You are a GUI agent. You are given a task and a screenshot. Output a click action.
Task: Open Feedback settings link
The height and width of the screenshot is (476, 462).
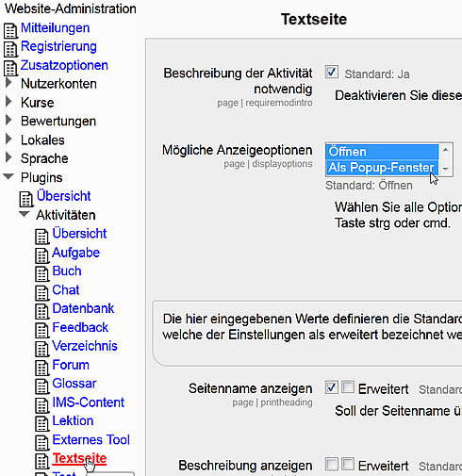coord(80,327)
